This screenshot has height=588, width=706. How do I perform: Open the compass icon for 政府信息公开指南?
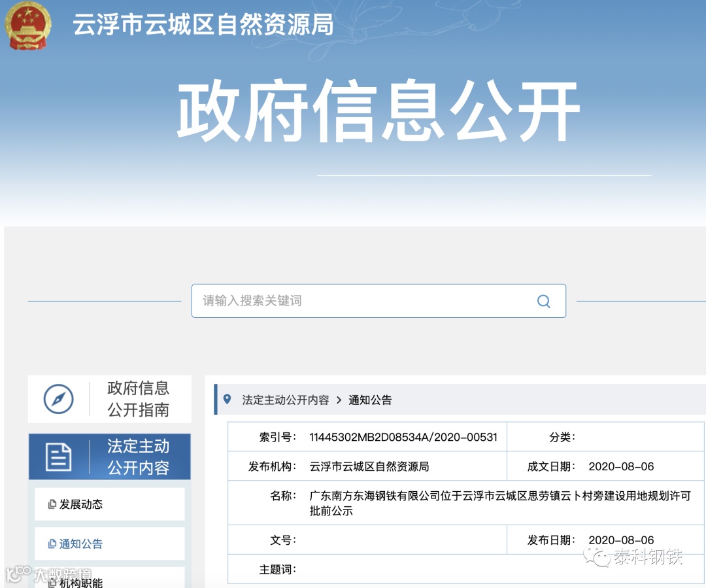59,399
